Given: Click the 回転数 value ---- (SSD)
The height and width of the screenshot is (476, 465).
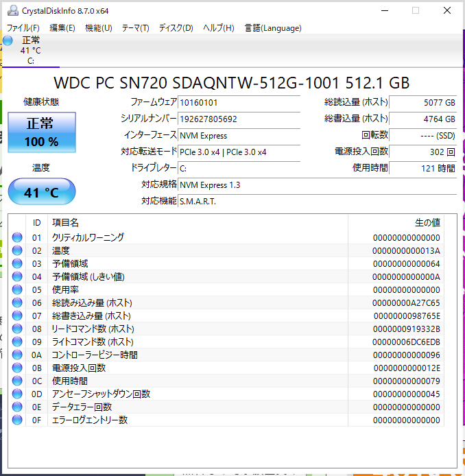Looking at the screenshot, I should click(x=422, y=135).
